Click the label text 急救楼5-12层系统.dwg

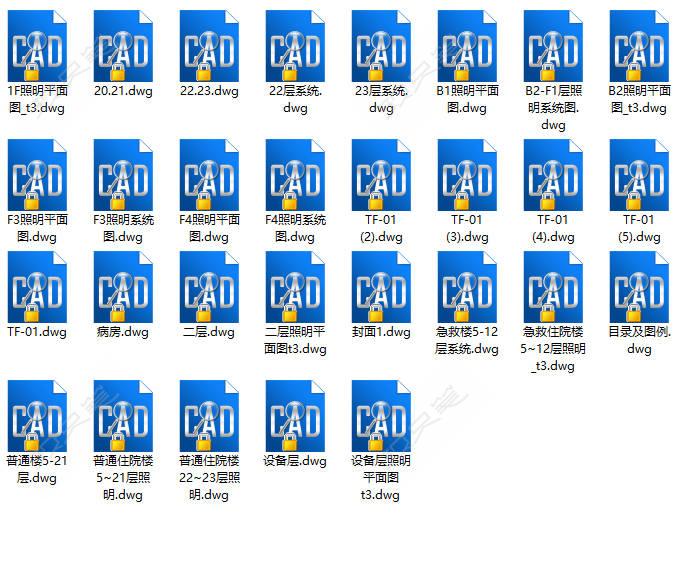(467, 340)
